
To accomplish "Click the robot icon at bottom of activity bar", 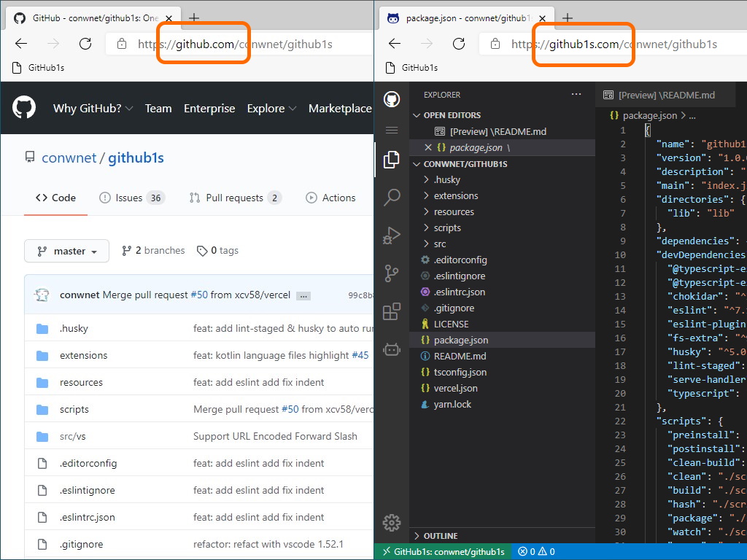I will click(x=392, y=349).
